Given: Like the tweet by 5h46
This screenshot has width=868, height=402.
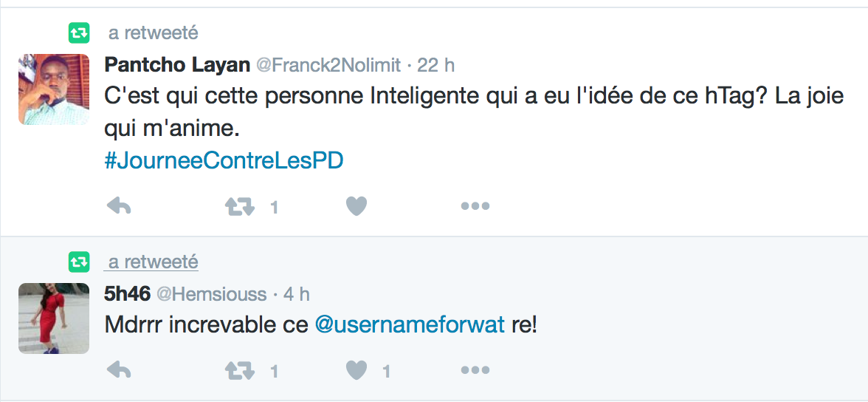Looking at the screenshot, I should (x=356, y=371).
